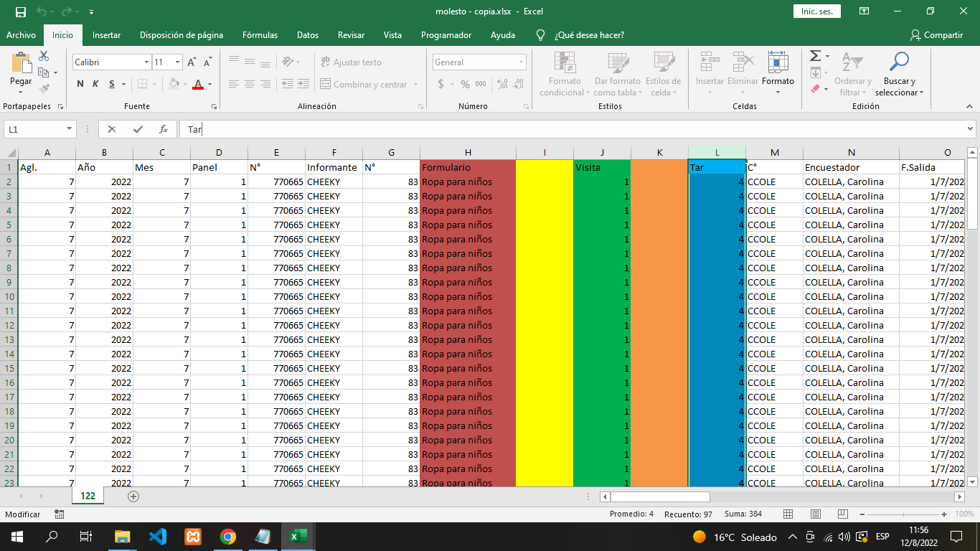Click the Dar formato como tabla button

pyautogui.click(x=617, y=74)
